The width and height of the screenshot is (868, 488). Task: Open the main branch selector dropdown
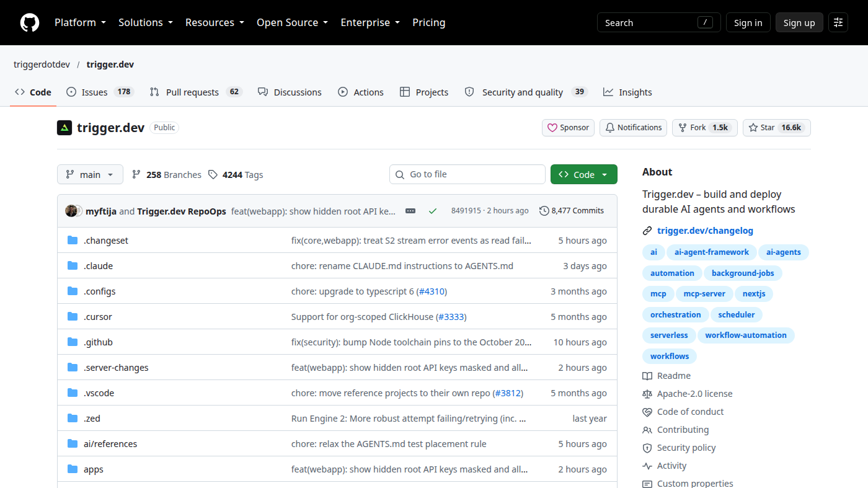pyautogui.click(x=90, y=175)
